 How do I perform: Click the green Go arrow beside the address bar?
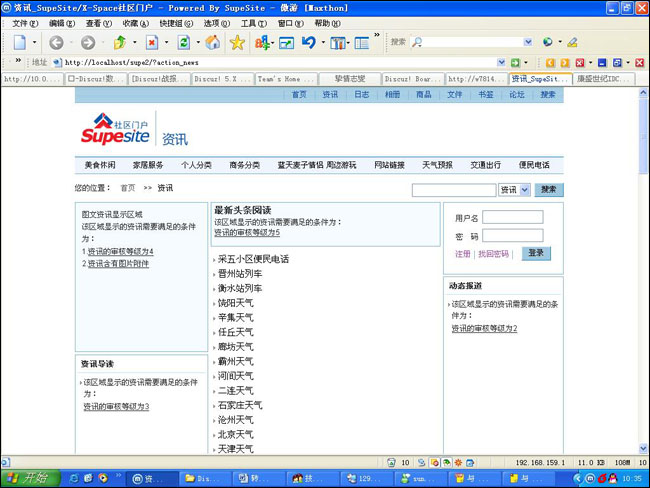click(515, 63)
